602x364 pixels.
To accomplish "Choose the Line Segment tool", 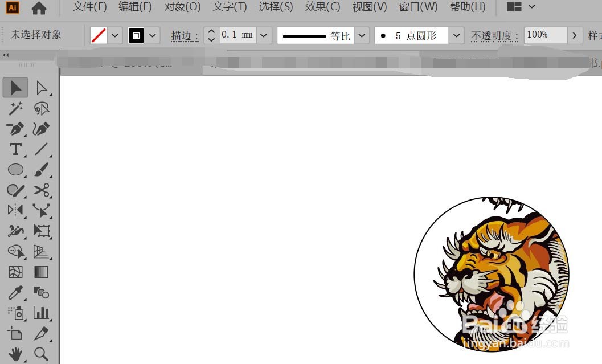I will (41, 149).
